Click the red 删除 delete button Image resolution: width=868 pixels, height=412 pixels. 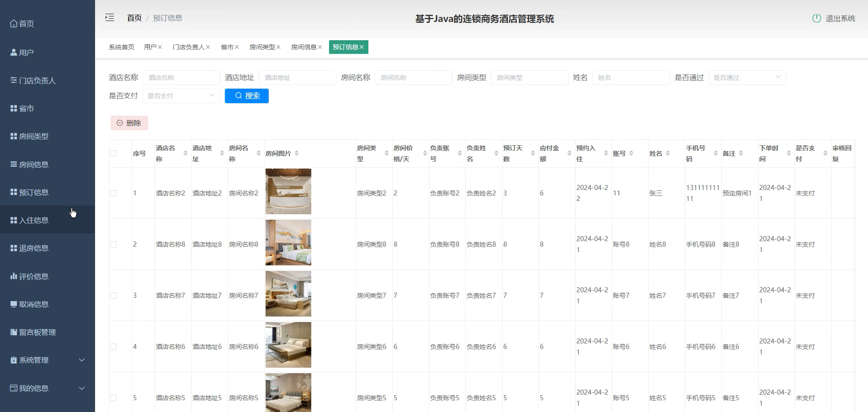coord(129,123)
